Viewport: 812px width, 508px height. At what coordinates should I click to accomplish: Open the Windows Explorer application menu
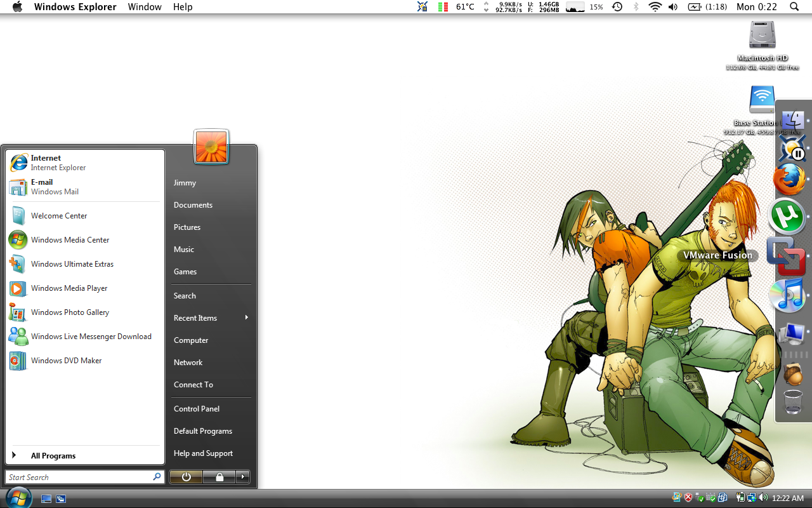click(x=75, y=7)
